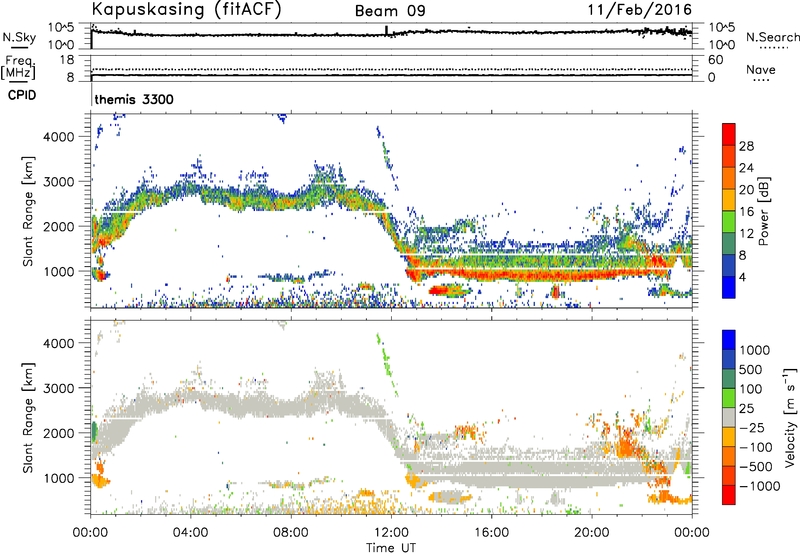Click the velocity panel 'Slant Range [km]' label

tap(28, 418)
